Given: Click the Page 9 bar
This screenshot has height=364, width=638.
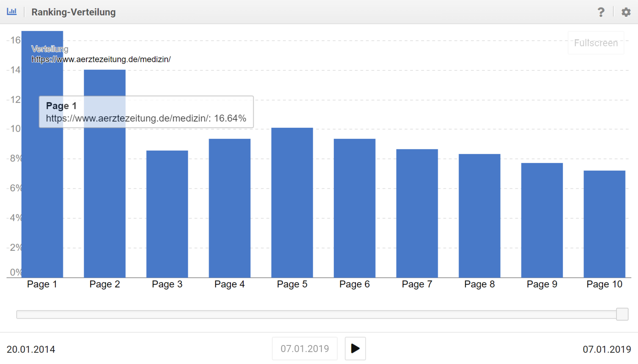Looking at the screenshot, I should pyautogui.click(x=542, y=220).
